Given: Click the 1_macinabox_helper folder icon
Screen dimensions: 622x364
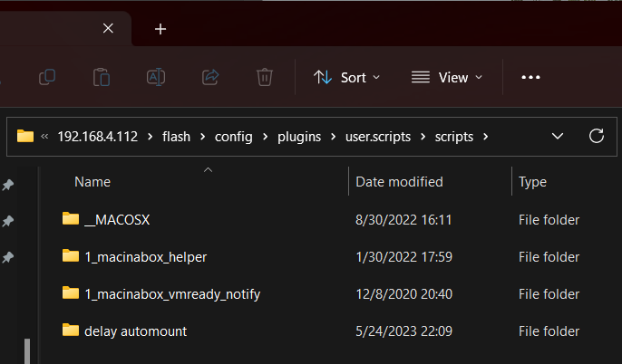Looking at the screenshot, I should pos(71,255).
